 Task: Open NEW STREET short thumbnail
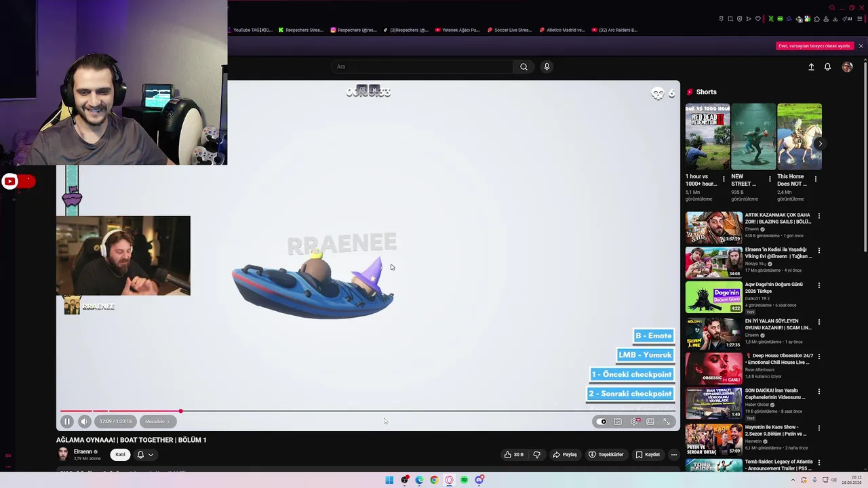(753, 136)
